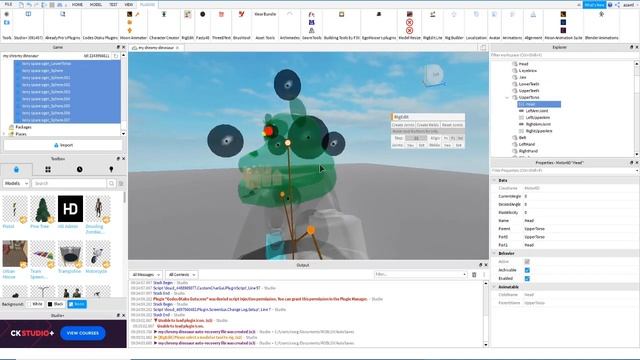The height and width of the screenshot is (360, 640).
Task: Click the Model Resize plugin icon
Action: click(409, 14)
